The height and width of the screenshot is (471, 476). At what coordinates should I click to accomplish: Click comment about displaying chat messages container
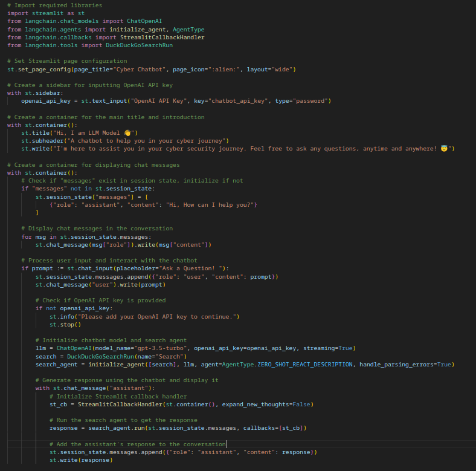[94, 165]
